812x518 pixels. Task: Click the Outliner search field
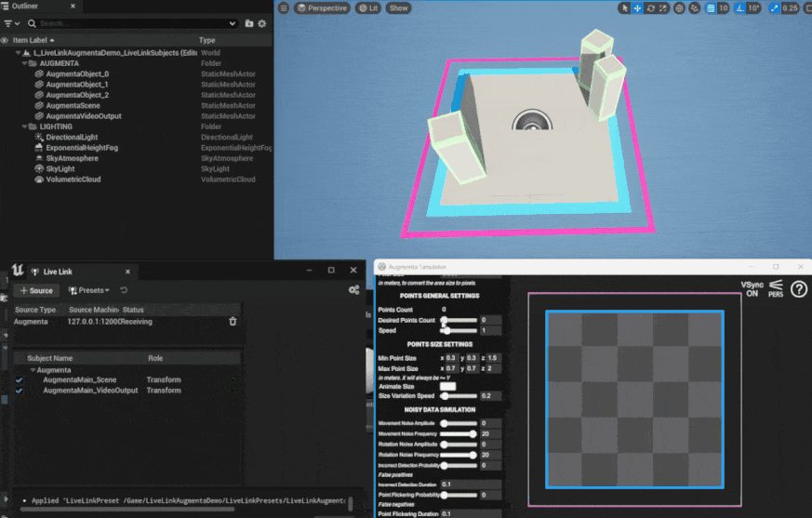coord(129,23)
